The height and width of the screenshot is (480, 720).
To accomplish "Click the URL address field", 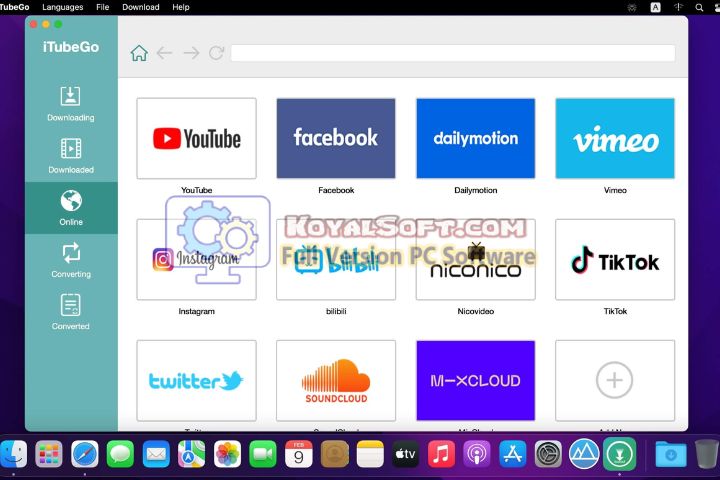I will 453,53.
